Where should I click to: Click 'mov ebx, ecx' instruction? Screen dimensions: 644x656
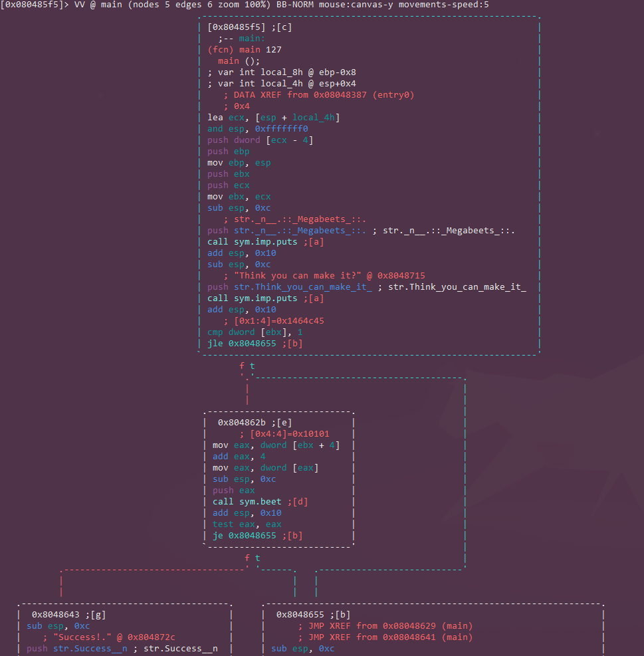click(239, 197)
